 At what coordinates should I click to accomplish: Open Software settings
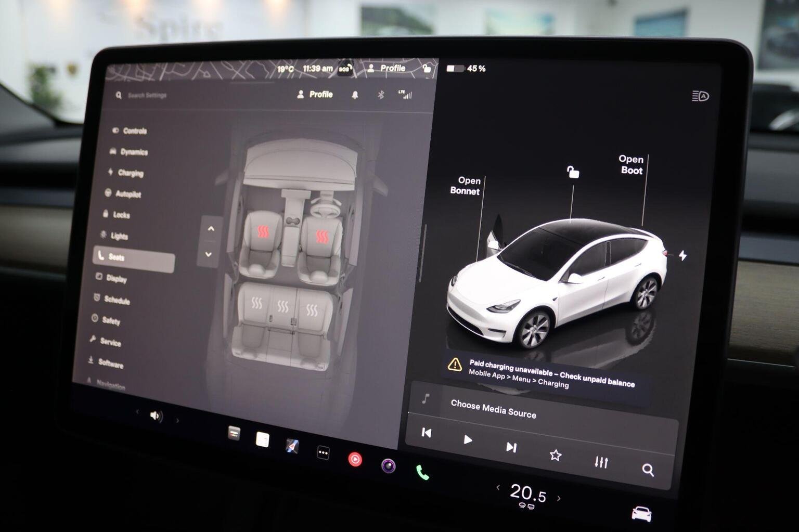pyautogui.click(x=105, y=362)
